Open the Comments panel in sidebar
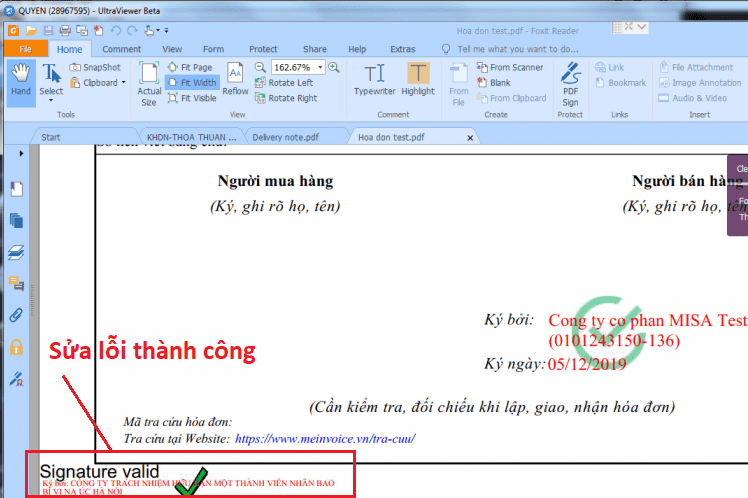 point(17,283)
